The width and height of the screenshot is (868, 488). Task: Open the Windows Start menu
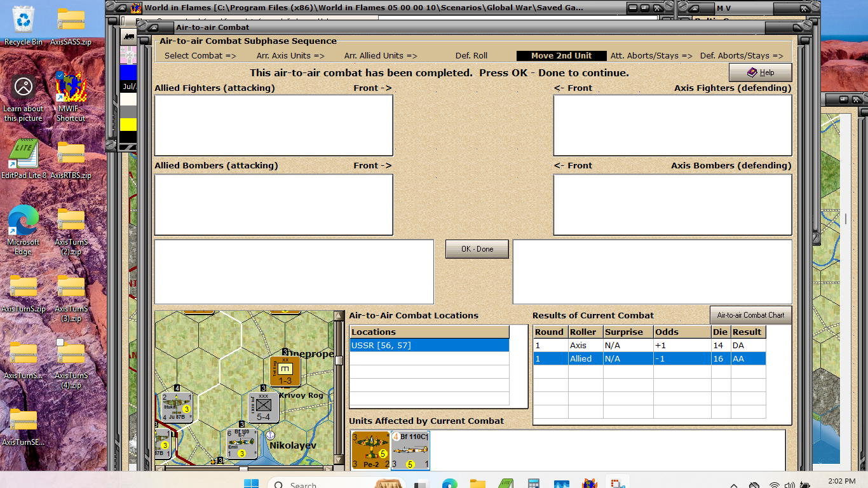click(x=252, y=484)
